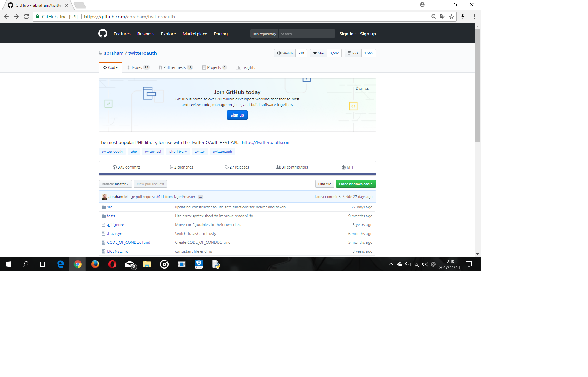Open the src folder icon row

tap(104, 207)
